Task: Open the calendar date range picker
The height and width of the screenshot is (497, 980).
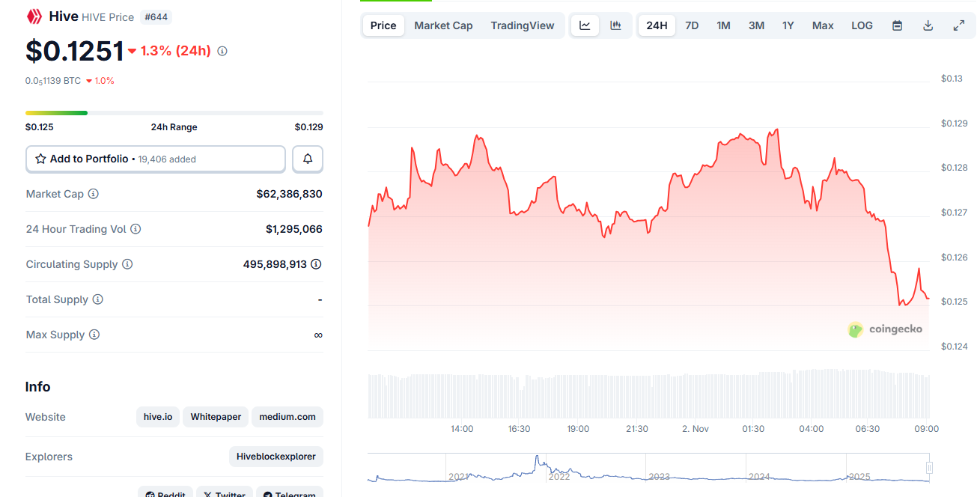Action: [x=897, y=25]
